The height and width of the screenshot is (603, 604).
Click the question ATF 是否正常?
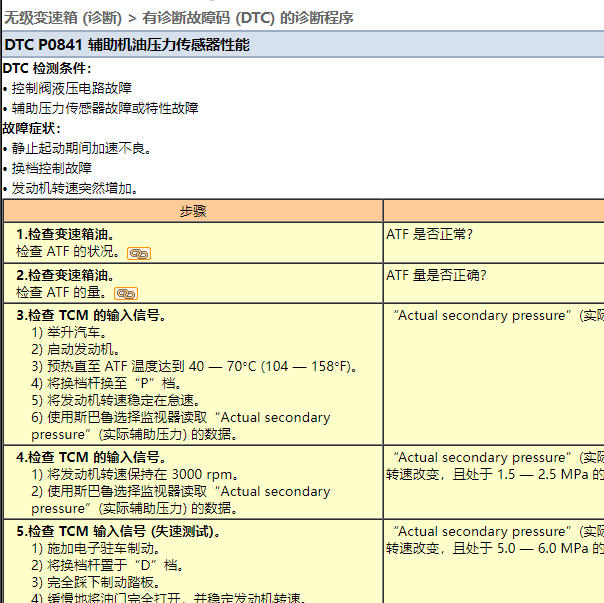coord(429,234)
